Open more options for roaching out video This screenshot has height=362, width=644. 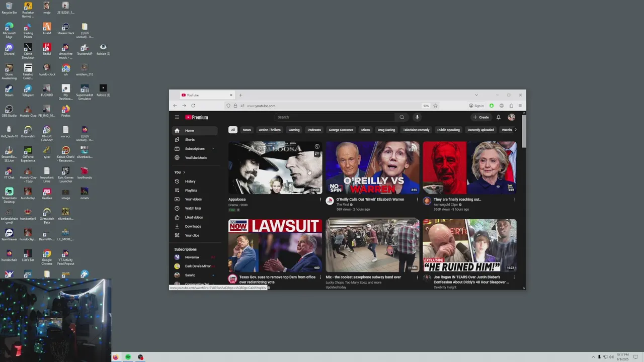click(x=514, y=200)
